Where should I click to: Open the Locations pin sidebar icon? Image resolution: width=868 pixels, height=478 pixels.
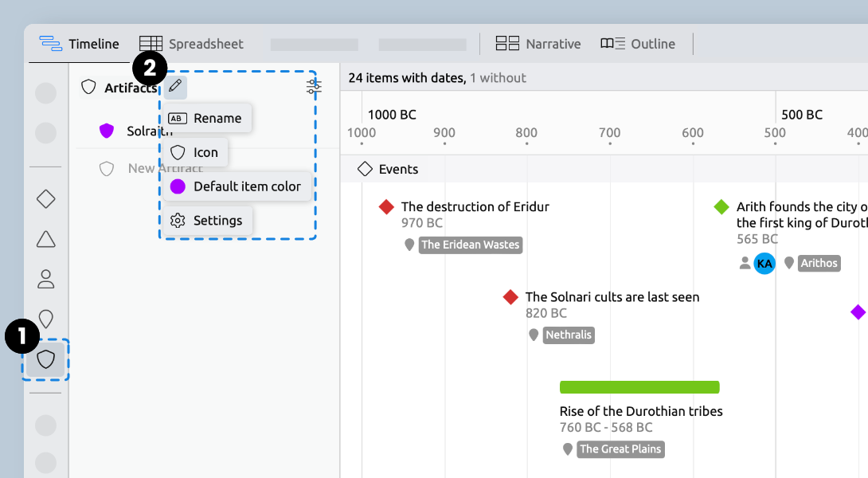pos(46,319)
